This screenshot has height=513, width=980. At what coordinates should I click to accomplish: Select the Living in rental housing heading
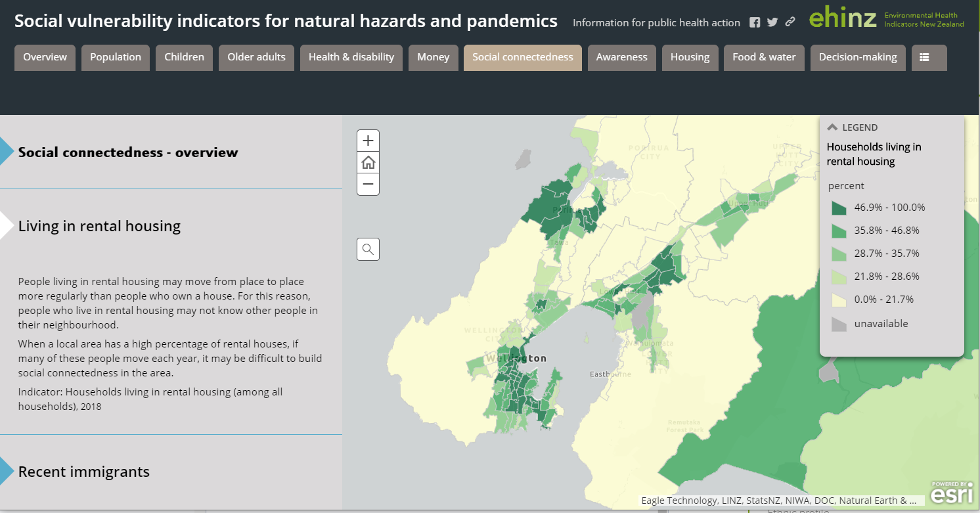click(x=99, y=226)
